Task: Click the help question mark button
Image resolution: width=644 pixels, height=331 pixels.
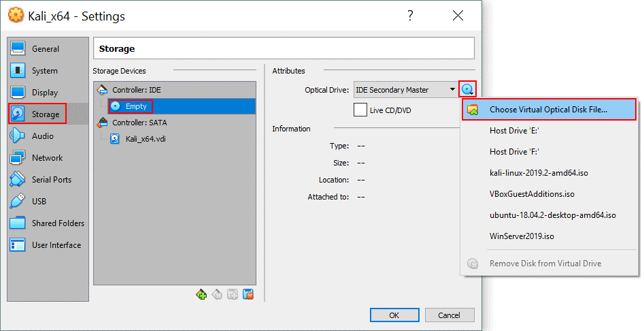Action: tap(410, 16)
